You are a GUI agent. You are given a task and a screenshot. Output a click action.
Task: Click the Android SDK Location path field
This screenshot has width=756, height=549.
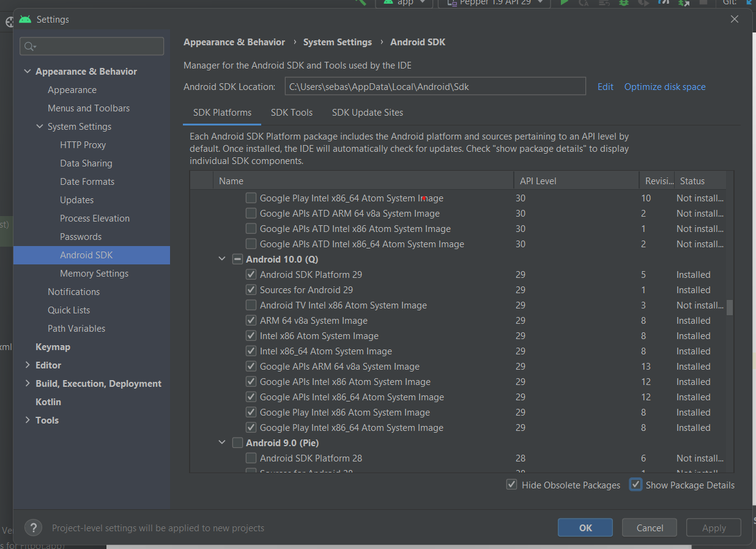435,86
